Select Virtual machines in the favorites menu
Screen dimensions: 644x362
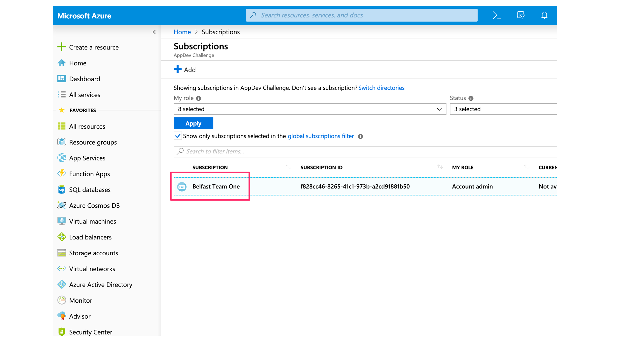coord(92,221)
